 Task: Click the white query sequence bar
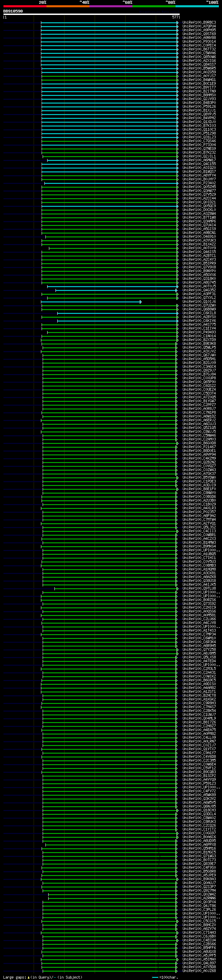(x=92, y=14)
